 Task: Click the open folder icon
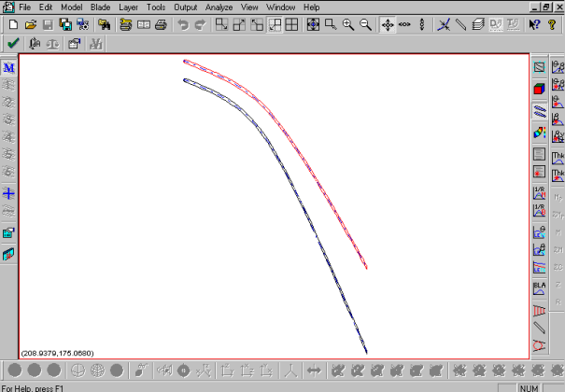pyautogui.click(x=31, y=24)
